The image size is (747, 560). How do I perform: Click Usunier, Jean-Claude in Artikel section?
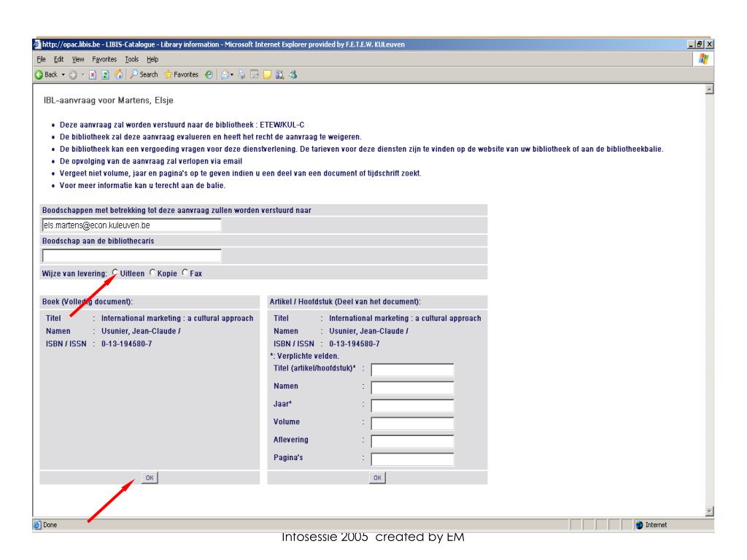pos(368,331)
